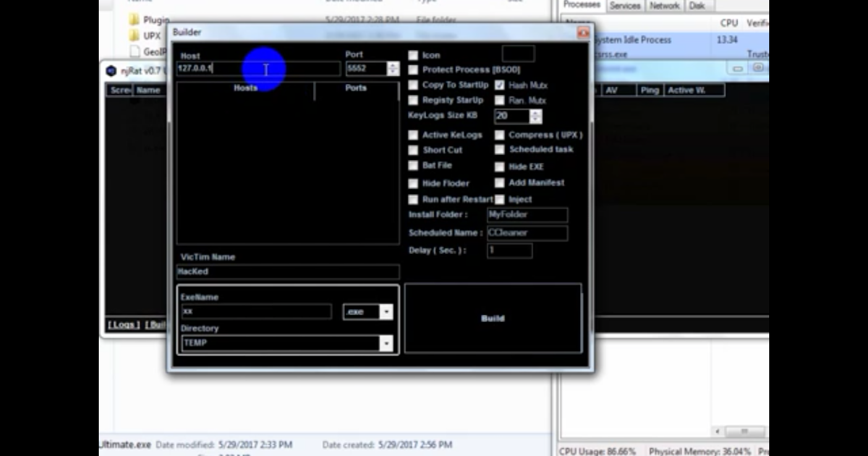Click the Date created: 5/29/2017 2:56 PM text
The width and height of the screenshot is (868, 456).
point(387,444)
